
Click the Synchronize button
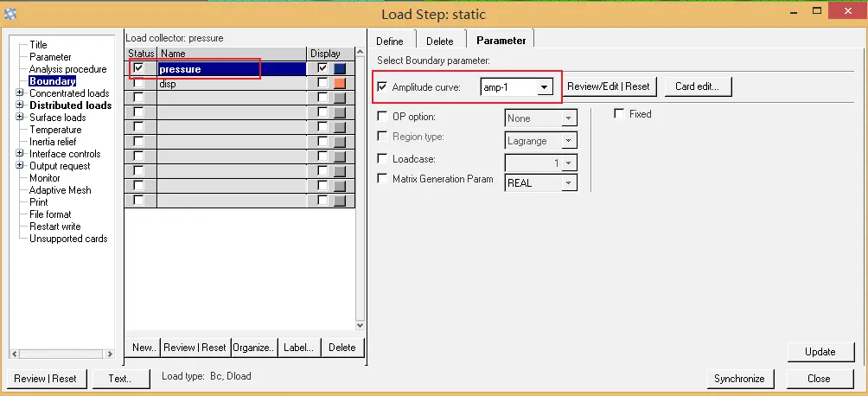click(x=739, y=379)
